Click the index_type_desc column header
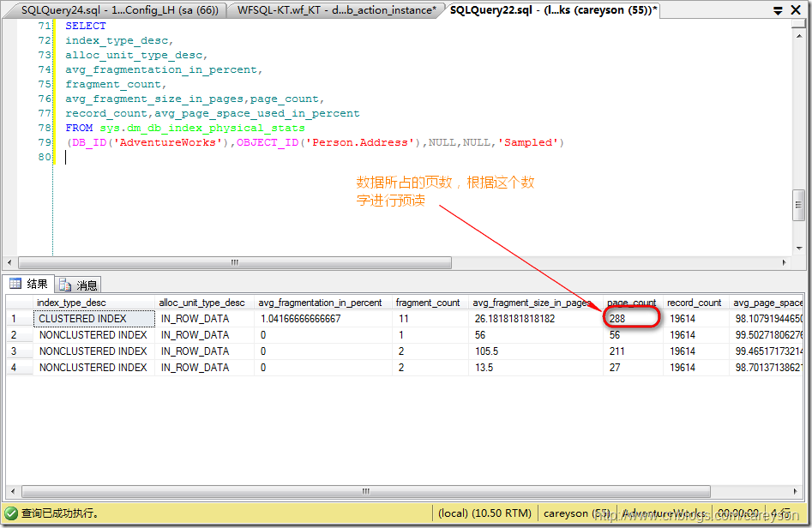This screenshot has width=812, height=528. tap(93, 303)
